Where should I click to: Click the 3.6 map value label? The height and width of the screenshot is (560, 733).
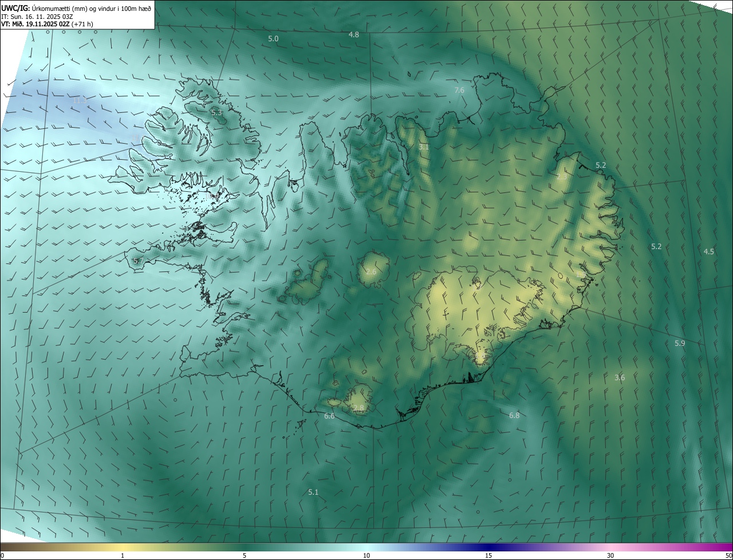pyautogui.click(x=620, y=377)
